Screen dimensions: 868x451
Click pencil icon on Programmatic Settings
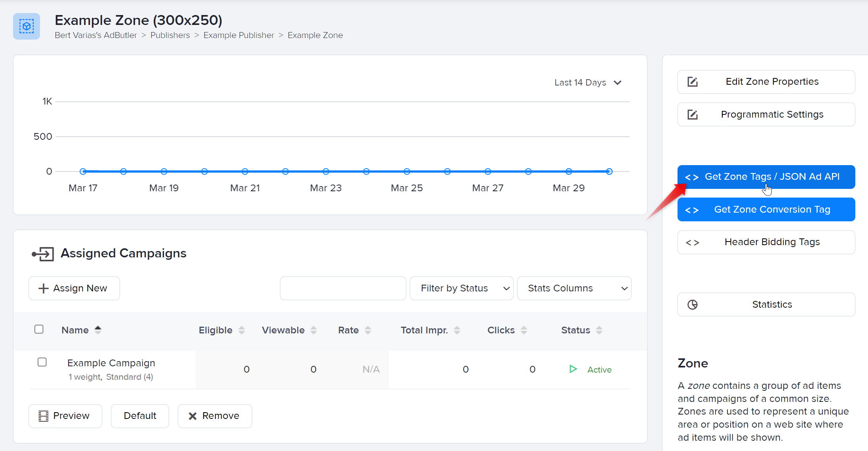pyautogui.click(x=692, y=115)
